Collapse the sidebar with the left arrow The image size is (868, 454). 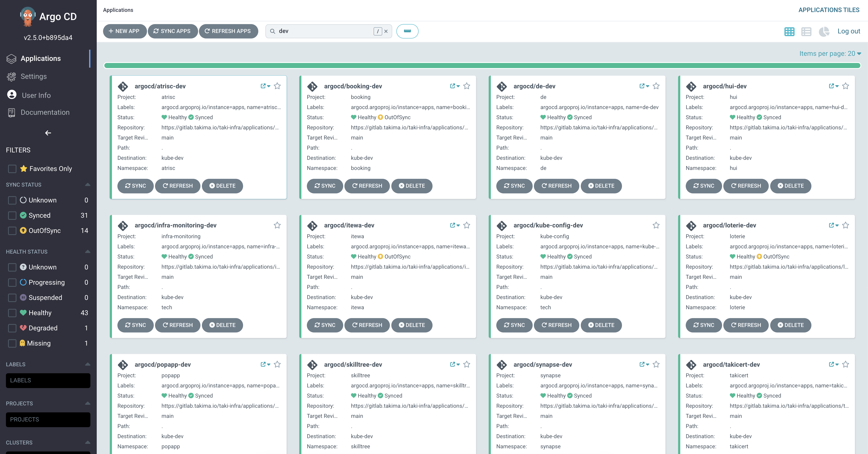[48, 133]
